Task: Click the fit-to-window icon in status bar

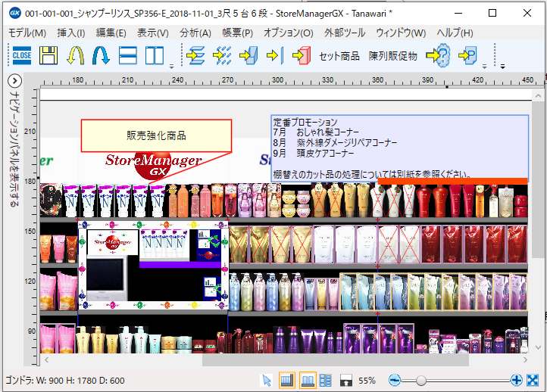Action: pyautogui.click(x=533, y=380)
